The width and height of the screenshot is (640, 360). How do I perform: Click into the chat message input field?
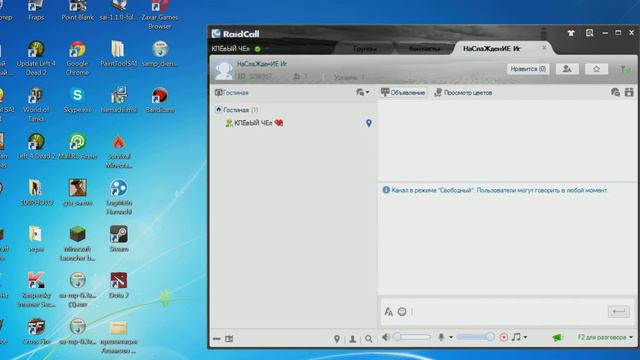pos(508,312)
